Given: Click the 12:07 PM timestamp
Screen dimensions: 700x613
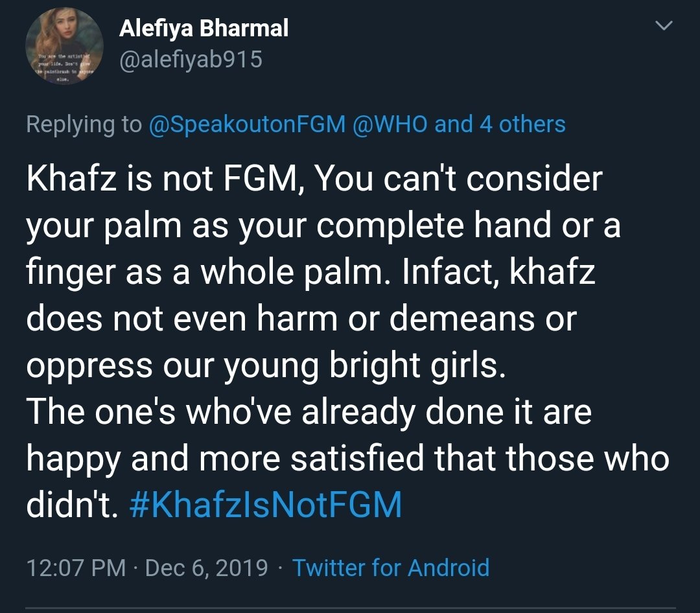Looking at the screenshot, I should (x=76, y=568).
